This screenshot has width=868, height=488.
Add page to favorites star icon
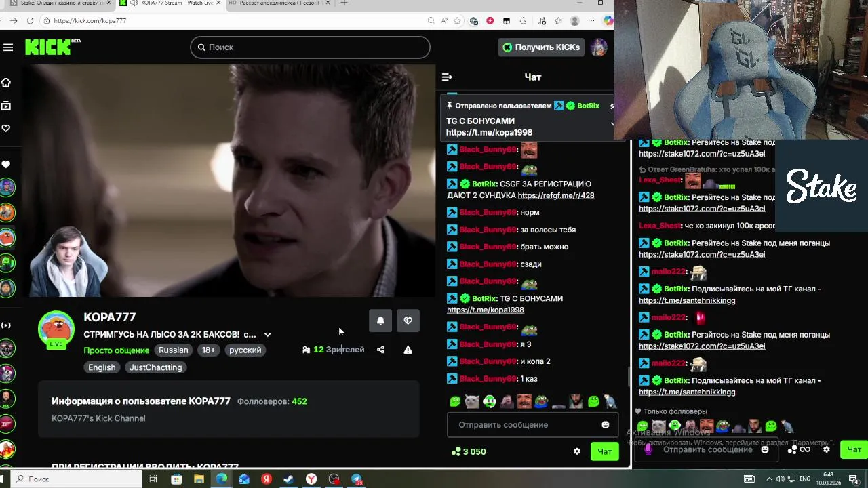(458, 20)
